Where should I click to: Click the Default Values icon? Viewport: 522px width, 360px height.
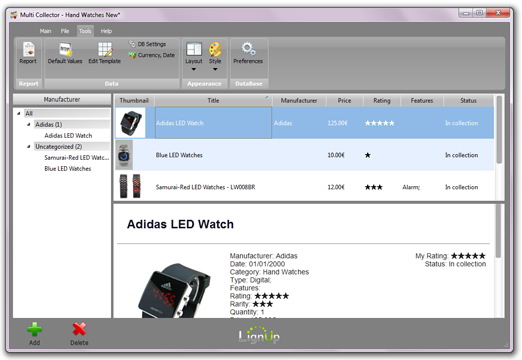[x=65, y=49]
